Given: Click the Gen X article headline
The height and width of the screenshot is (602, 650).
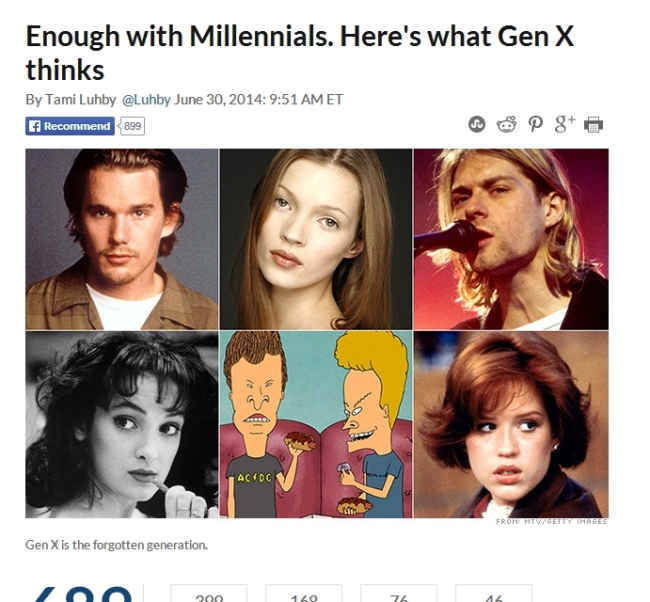Looking at the screenshot, I should [299, 53].
